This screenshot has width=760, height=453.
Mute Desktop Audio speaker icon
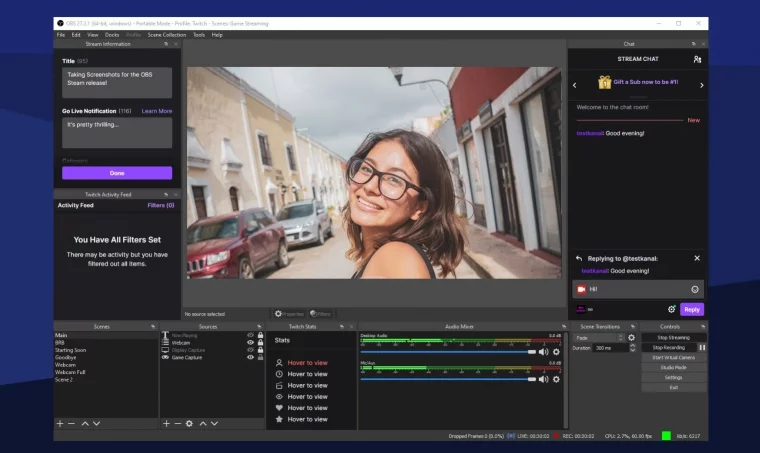543,352
